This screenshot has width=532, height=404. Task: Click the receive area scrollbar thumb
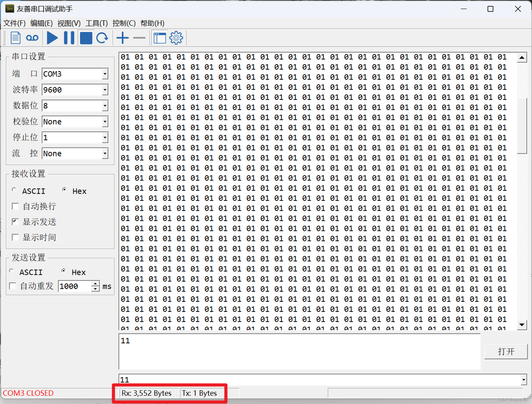click(x=522, y=126)
